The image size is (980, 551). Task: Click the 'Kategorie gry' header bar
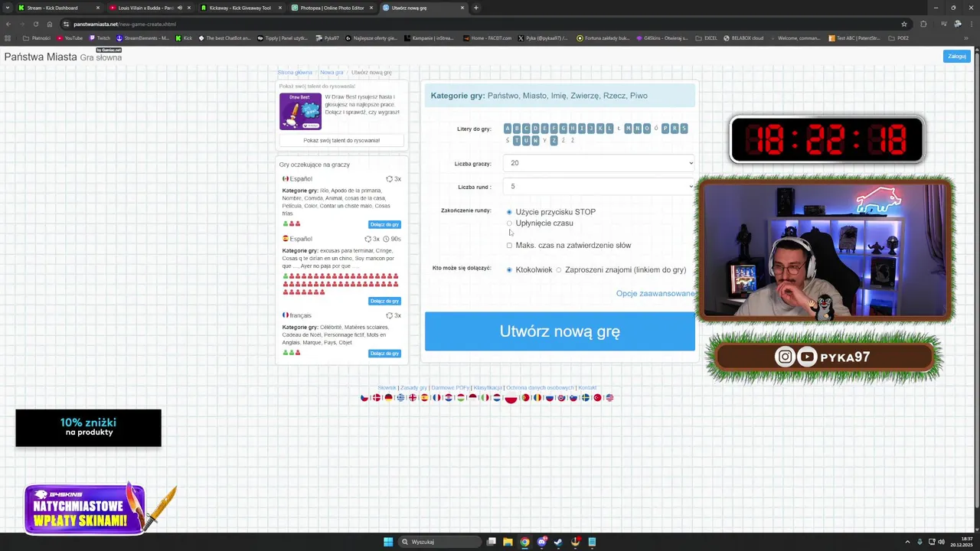click(560, 96)
